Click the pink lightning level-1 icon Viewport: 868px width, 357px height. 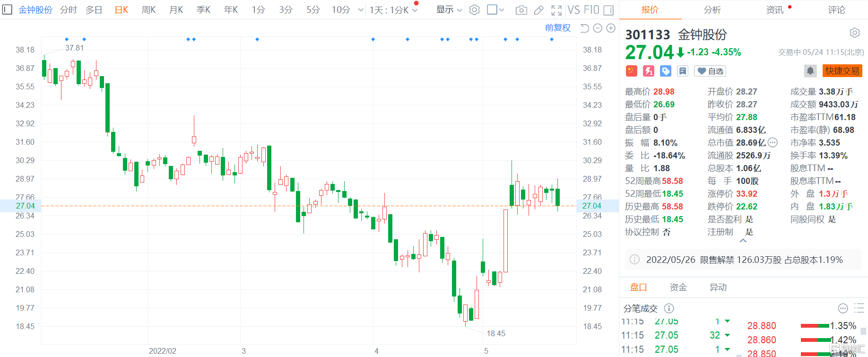pyautogui.click(x=649, y=71)
